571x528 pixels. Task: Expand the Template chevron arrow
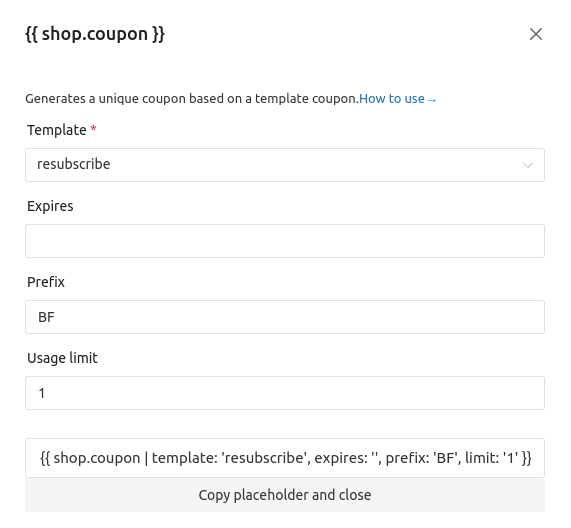coord(528,165)
